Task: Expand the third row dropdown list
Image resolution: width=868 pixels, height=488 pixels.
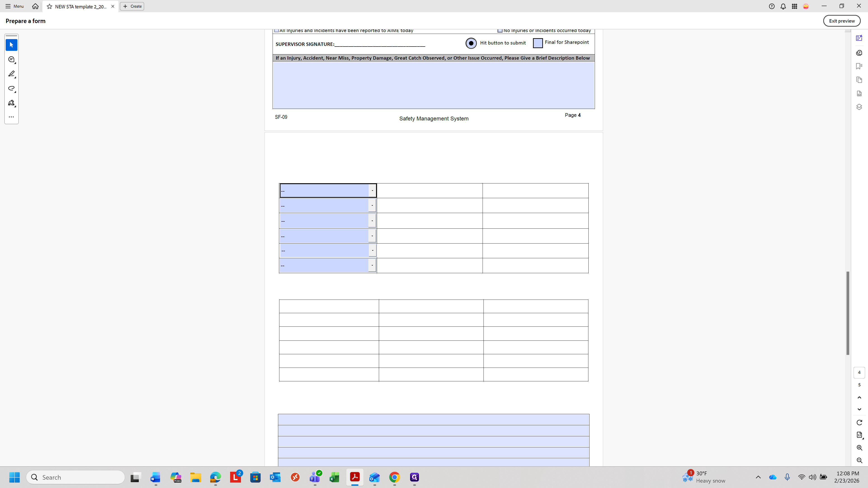Action: 372,221
